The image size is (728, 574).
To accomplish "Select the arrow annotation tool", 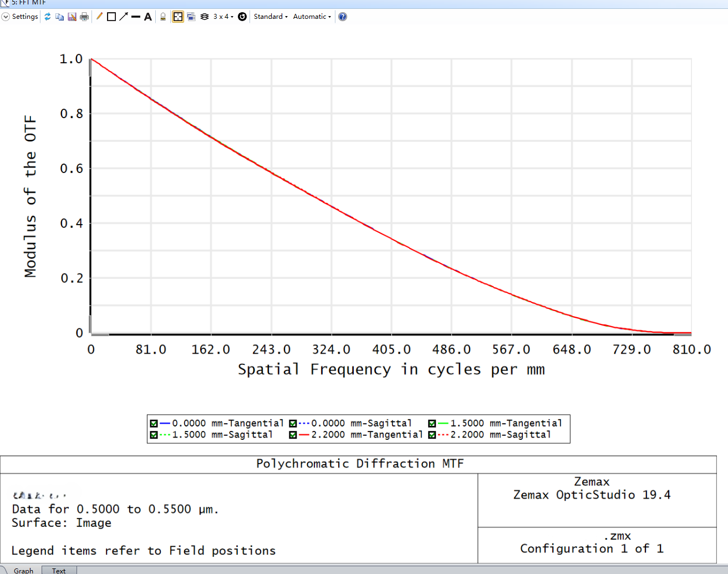I will pyautogui.click(x=123, y=17).
